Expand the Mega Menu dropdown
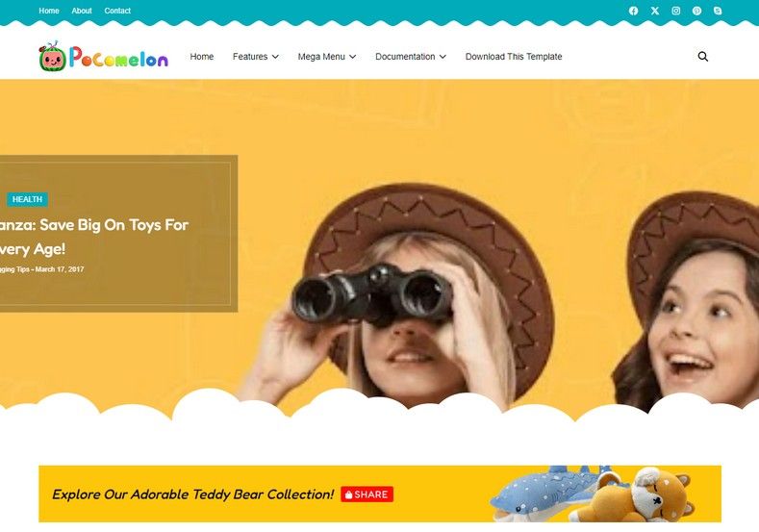 (x=327, y=57)
